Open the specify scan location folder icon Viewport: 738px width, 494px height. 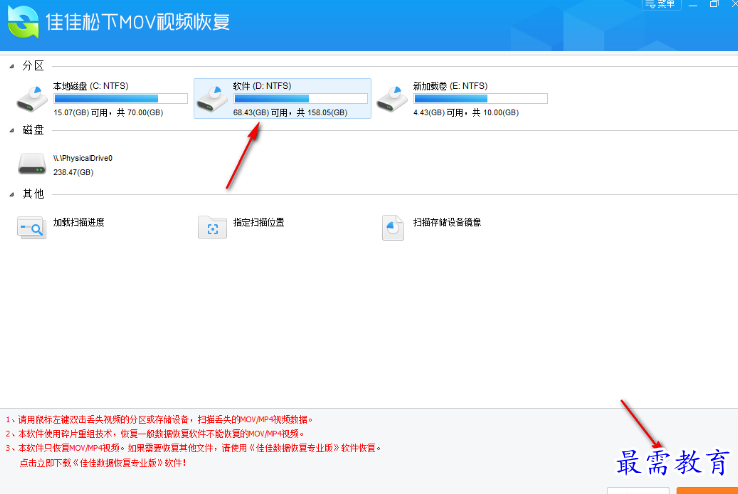[212, 228]
